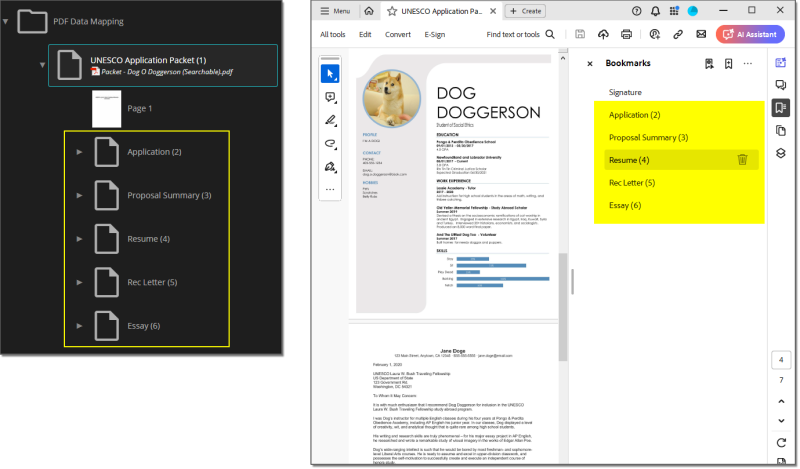
Task: Select the Signature bookmark
Action: point(625,92)
